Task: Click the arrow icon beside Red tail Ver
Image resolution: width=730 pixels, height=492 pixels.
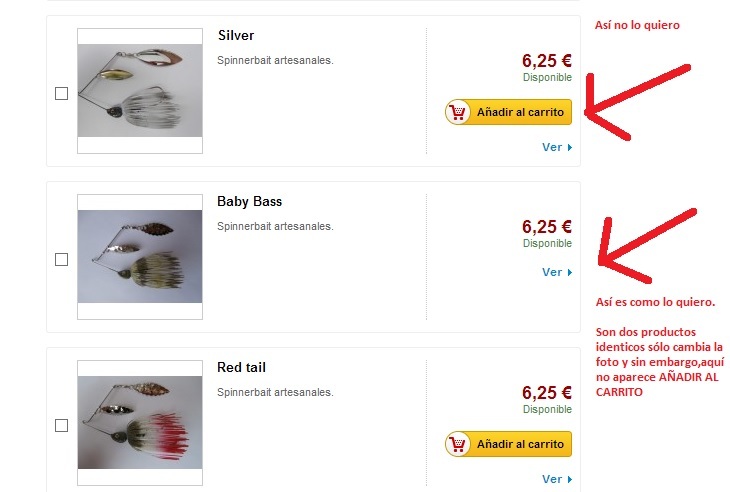Action: pyautogui.click(x=569, y=479)
